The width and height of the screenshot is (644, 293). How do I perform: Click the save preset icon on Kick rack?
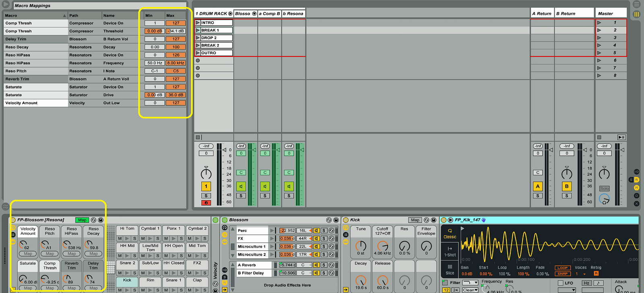click(x=433, y=220)
